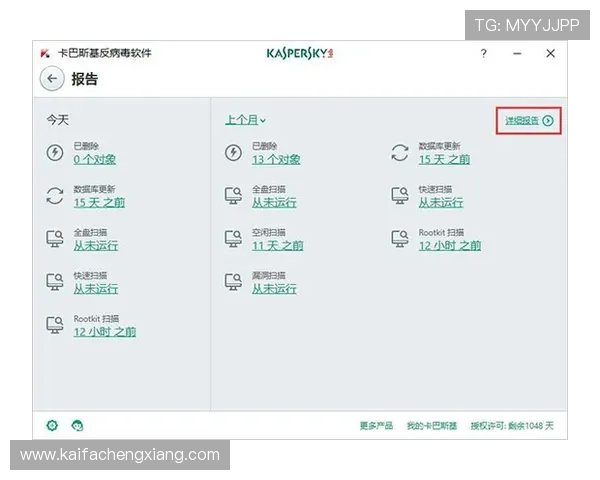Click refresh icon in 上个月 数据库更新 row
The image size is (600, 480).
[400, 152]
